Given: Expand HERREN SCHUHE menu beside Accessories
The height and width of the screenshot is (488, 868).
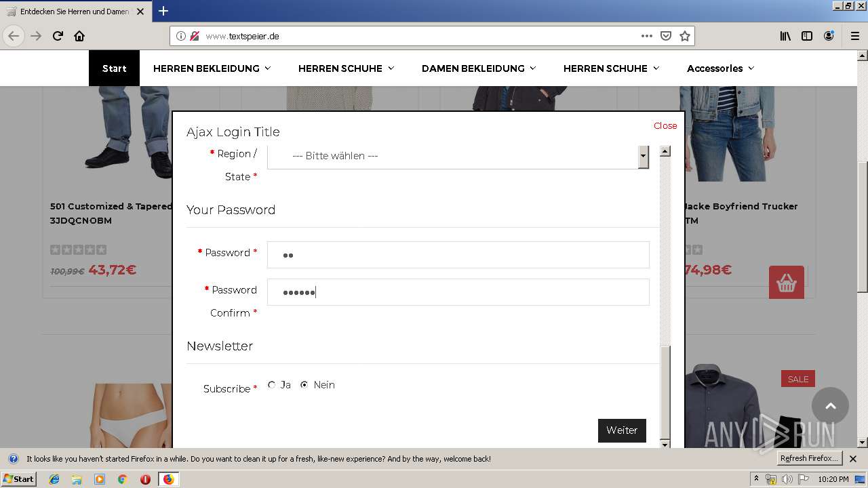Looking at the screenshot, I should pos(611,68).
